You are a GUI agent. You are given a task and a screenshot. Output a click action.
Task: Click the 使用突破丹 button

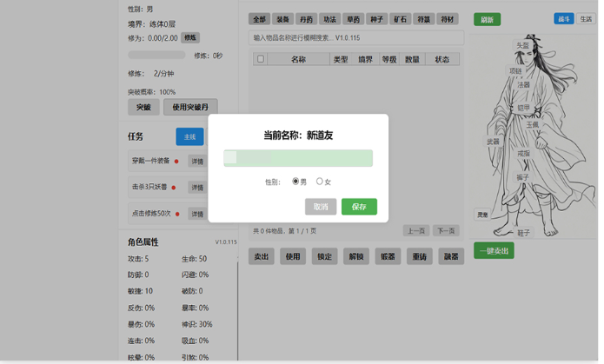click(190, 107)
